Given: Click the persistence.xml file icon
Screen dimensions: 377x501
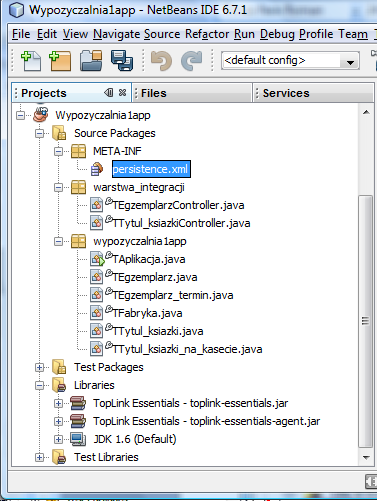Looking at the screenshot, I should tap(97, 169).
